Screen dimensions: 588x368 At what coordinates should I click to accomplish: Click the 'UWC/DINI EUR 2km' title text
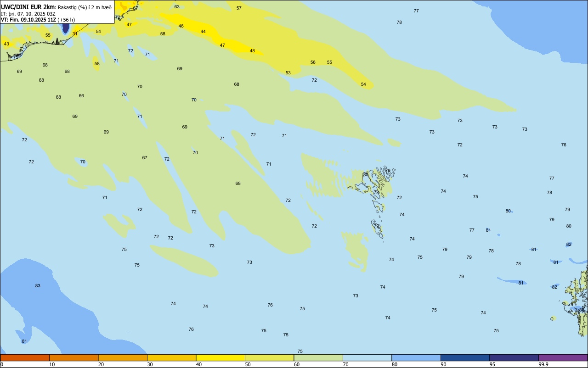click(28, 7)
